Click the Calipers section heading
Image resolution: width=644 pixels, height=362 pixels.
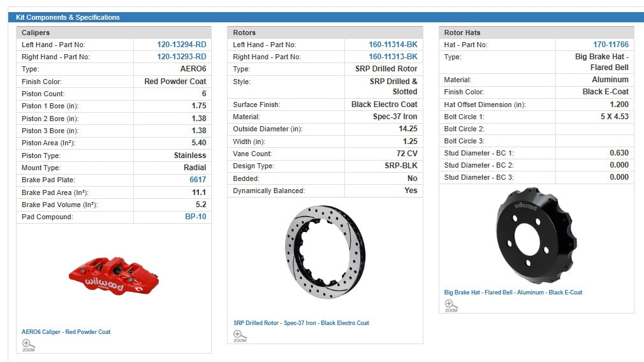pos(36,33)
